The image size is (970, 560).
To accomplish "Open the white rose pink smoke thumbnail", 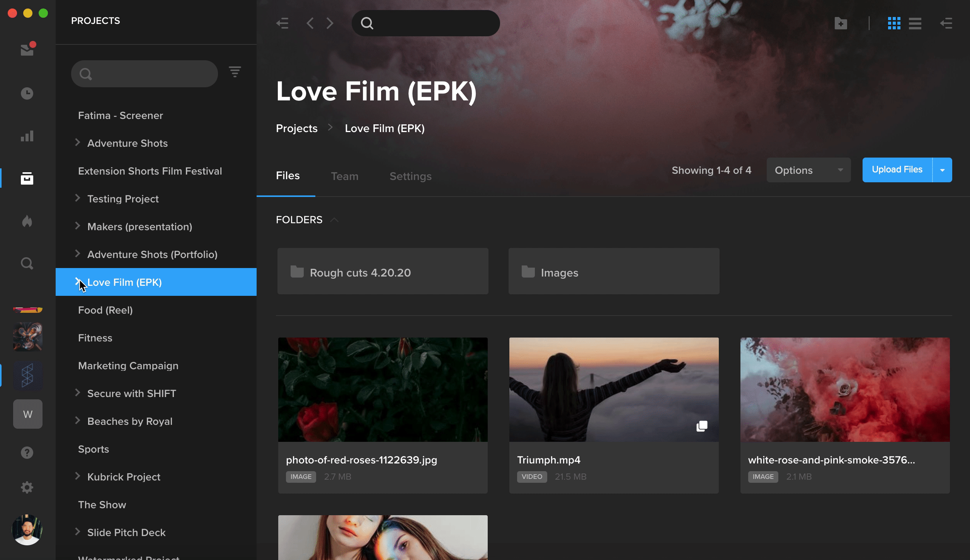I will (845, 390).
